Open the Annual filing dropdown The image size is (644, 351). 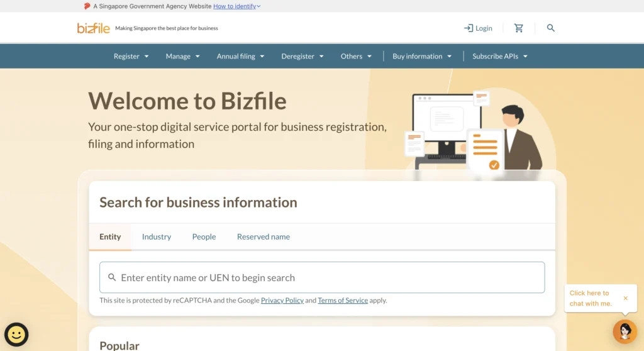[x=240, y=57]
